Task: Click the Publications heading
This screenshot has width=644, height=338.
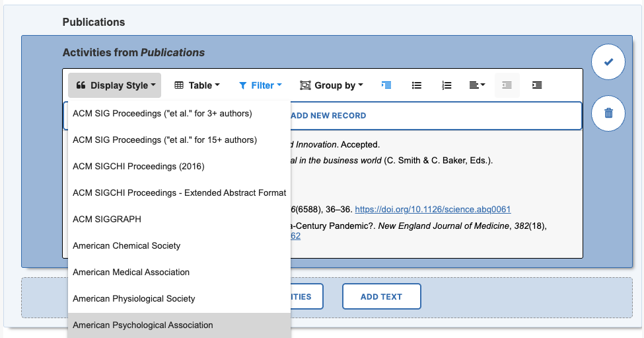Action: (94, 22)
